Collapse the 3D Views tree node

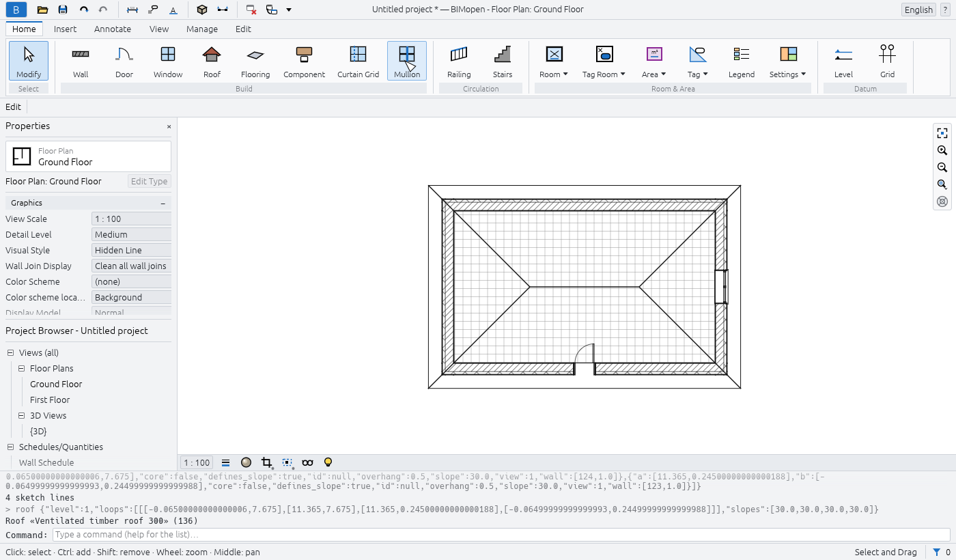(x=22, y=416)
